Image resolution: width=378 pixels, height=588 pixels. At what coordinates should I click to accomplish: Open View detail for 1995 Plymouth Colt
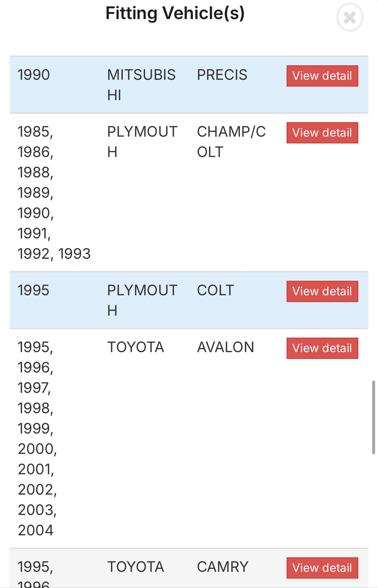[x=322, y=291]
